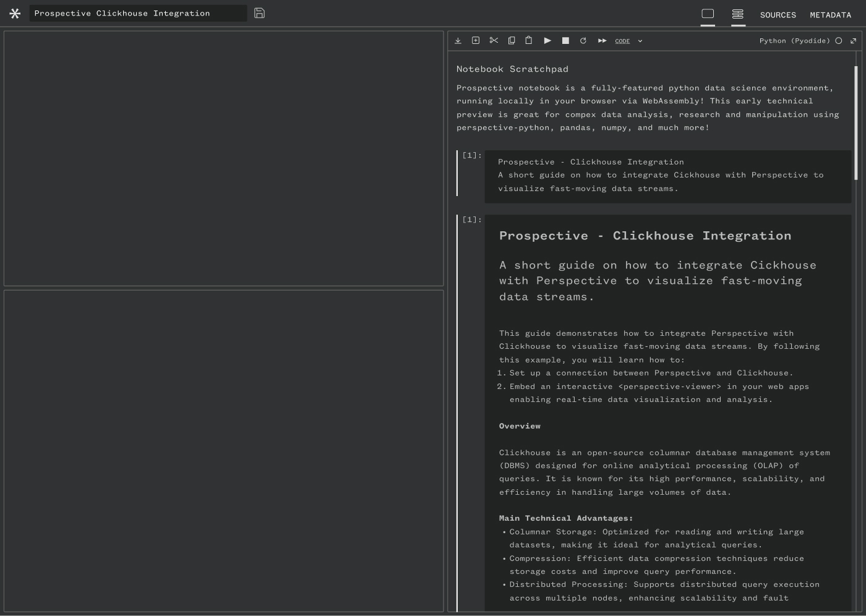Image resolution: width=866 pixels, height=616 pixels.
Task: Click the Notebook Scratchpad heading
Action: [512, 69]
